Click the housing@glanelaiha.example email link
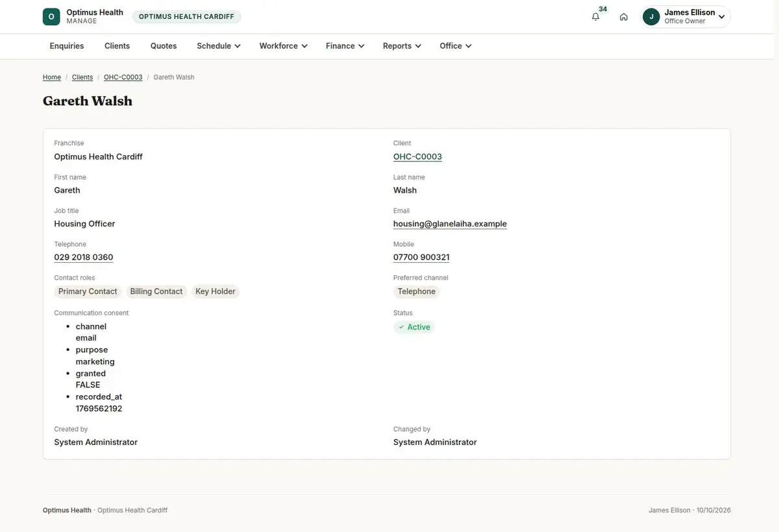 pyautogui.click(x=450, y=224)
